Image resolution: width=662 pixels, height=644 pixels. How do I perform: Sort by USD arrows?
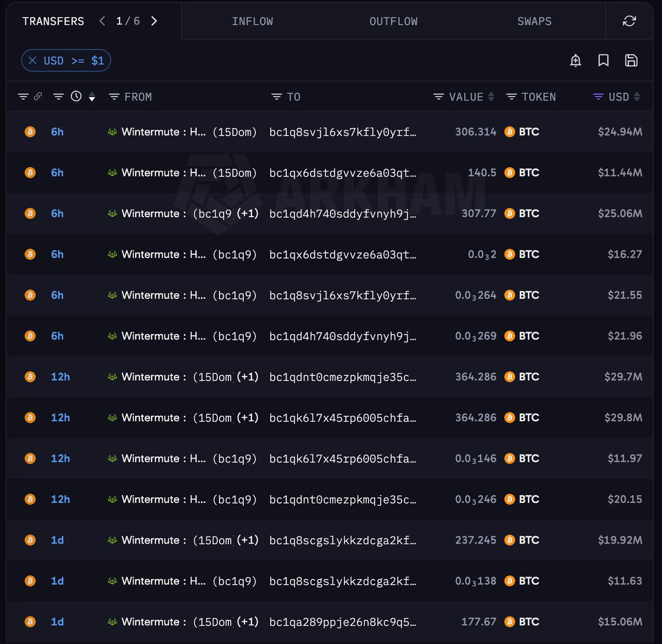click(x=637, y=97)
